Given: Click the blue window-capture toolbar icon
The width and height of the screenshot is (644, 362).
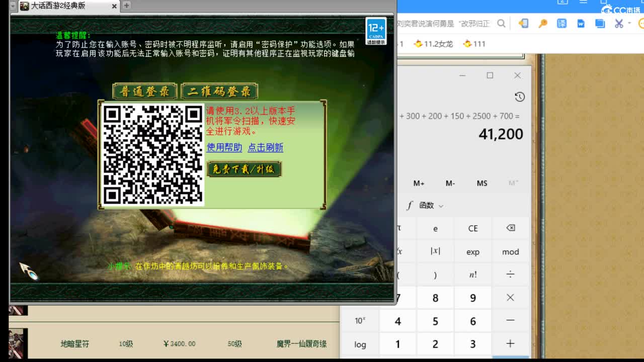Looking at the screenshot, I should [x=600, y=24].
